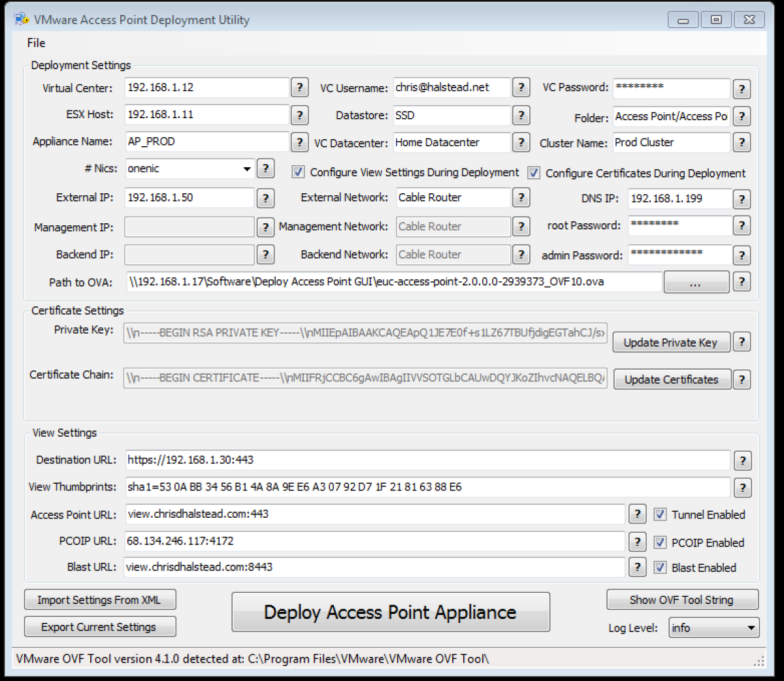This screenshot has width=784, height=681.
Task: Browse for OVA file with ellipsis button
Action: [696, 283]
